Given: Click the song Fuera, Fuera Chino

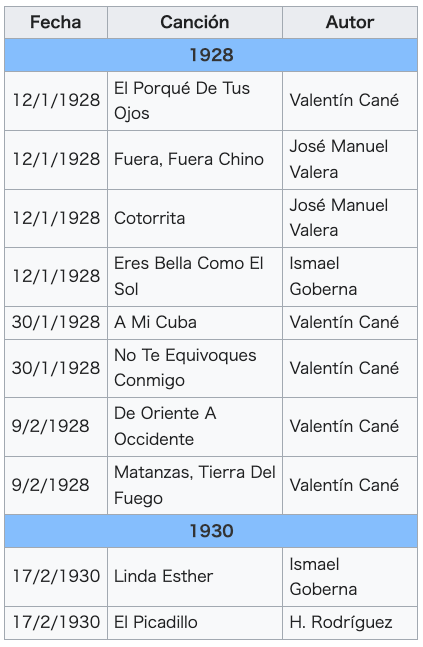Looking at the screenshot, I should point(195,160).
